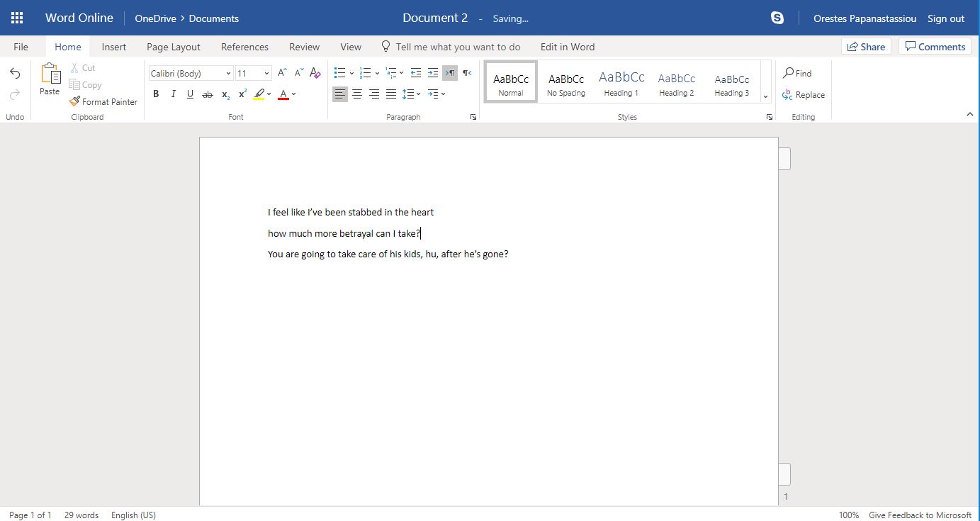Open the Office app launcher grid
This screenshot has width=980, height=521.
pyautogui.click(x=17, y=18)
